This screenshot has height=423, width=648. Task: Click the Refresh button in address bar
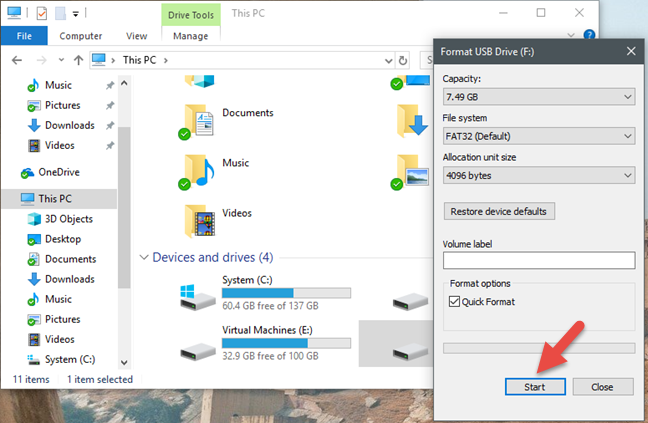click(x=403, y=61)
